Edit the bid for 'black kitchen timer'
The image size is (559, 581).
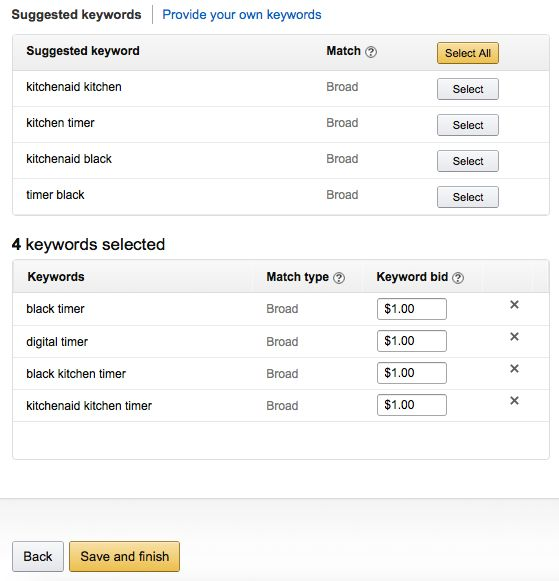point(412,373)
